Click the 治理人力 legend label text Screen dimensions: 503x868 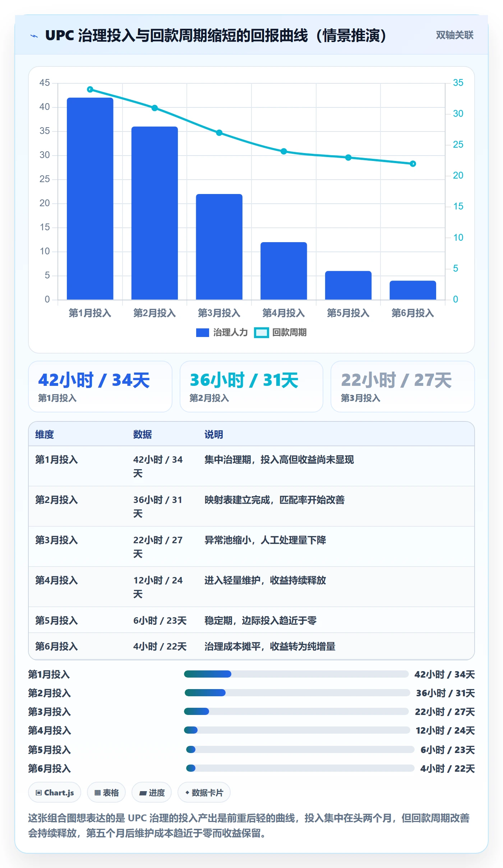coord(231,332)
